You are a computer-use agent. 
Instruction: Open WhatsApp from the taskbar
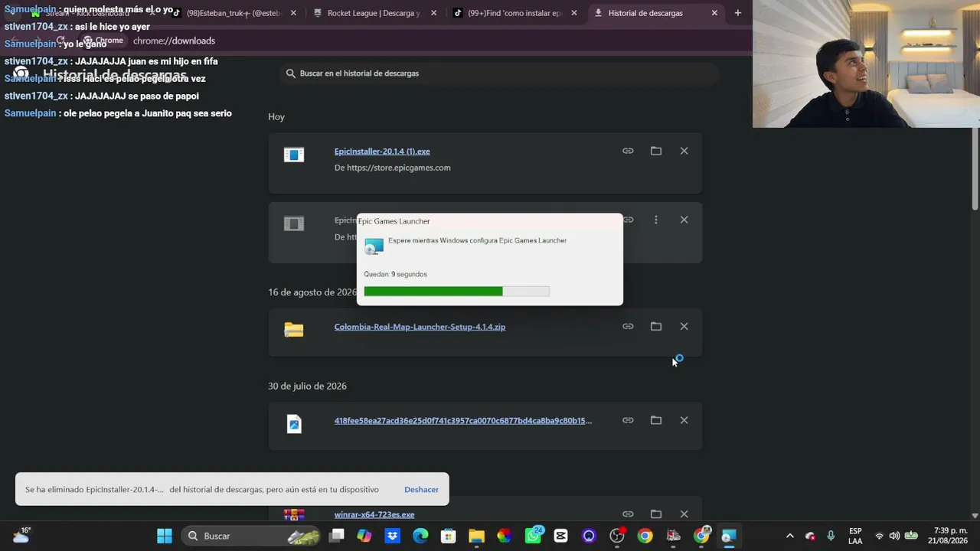point(533,536)
